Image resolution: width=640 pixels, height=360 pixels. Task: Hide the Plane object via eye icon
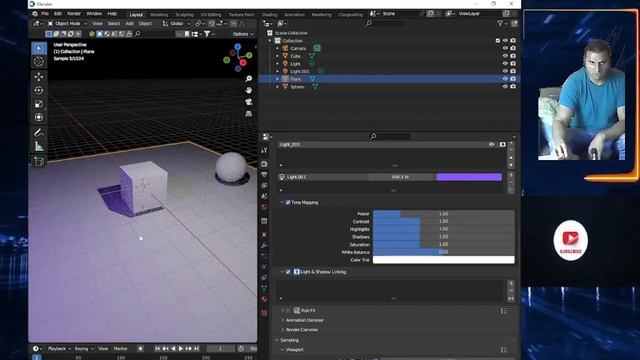point(505,79)
